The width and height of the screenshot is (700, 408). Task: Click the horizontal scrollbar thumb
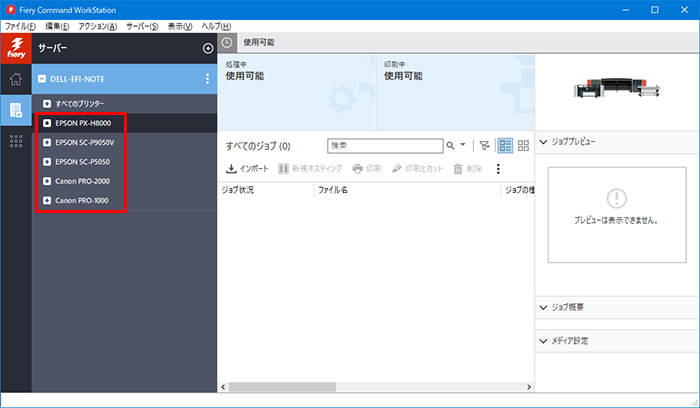(282, 387)
